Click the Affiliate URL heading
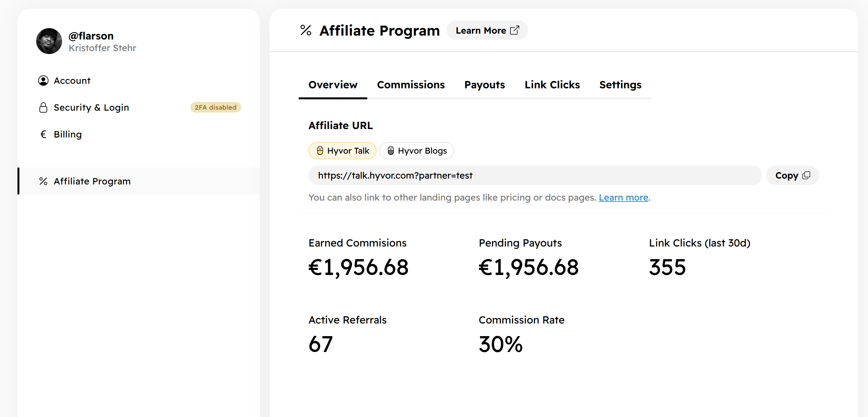This screenshot has height=417, width=868. pos(341,126)
